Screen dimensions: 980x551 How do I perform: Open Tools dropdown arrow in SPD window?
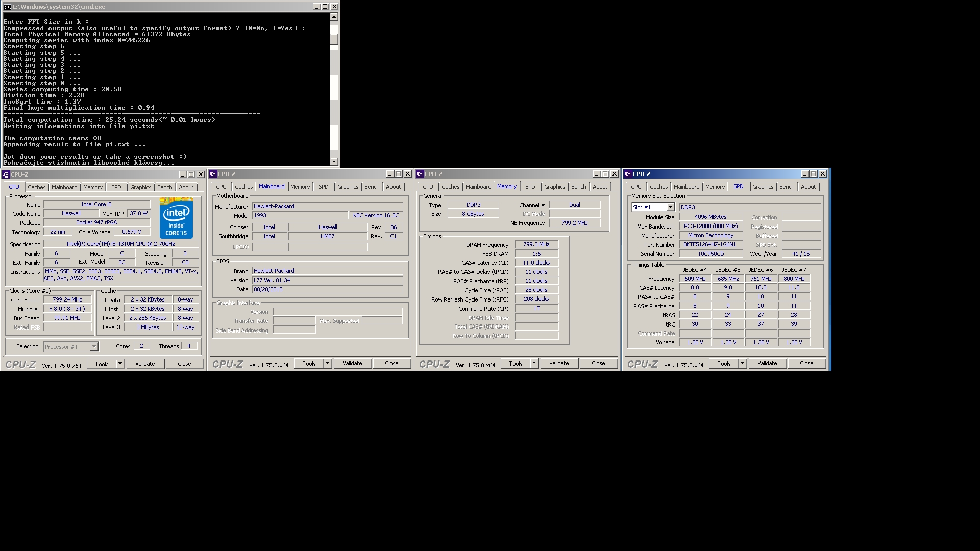click(743, 363)
